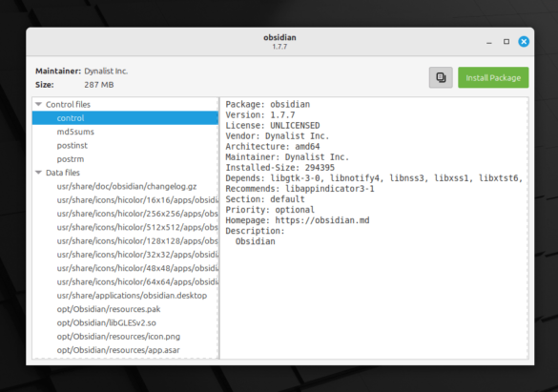Minimize the obsidian package window

[x=489, y=42]
